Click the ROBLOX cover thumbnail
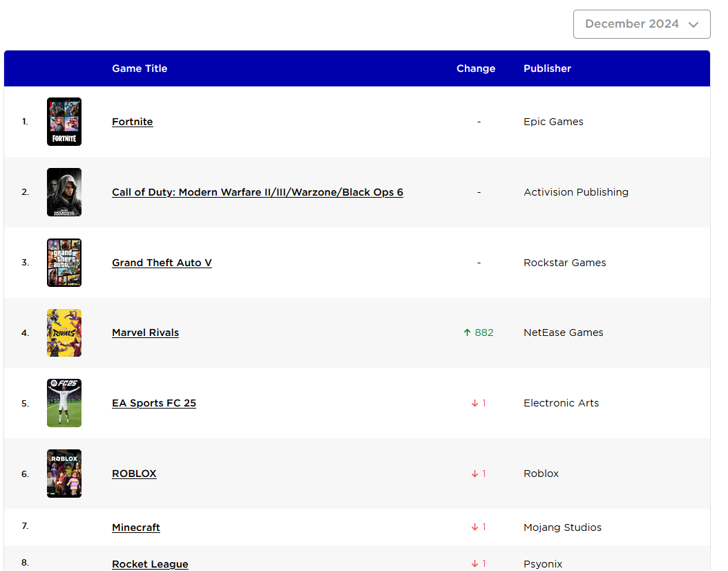 64,474
